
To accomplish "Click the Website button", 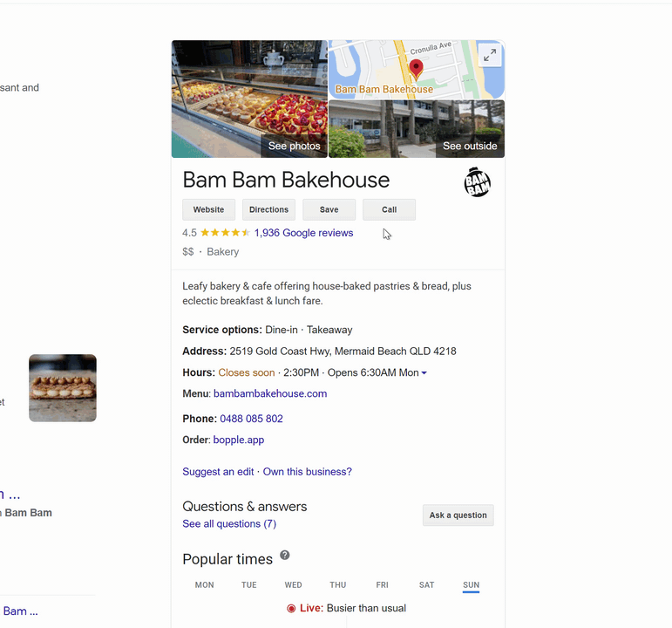I will tap(208, 209).
